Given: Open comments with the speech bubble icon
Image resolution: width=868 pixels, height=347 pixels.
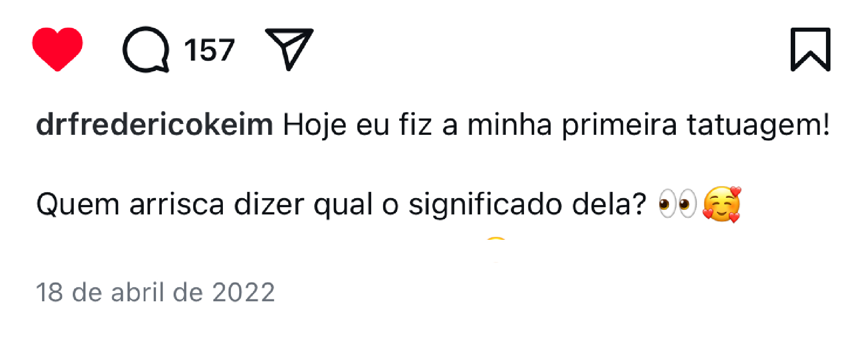Looking at the screenshot, I should coord(146,49).
